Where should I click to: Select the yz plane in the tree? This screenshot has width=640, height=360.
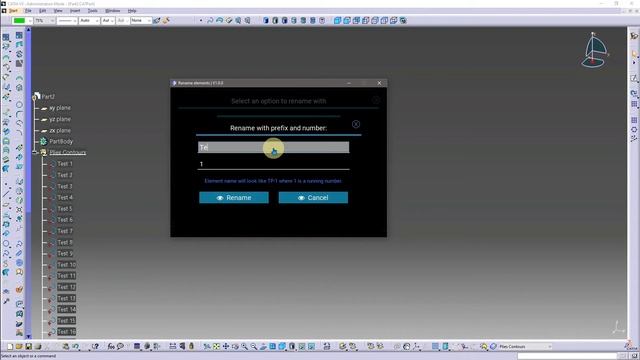click(60, 119)
